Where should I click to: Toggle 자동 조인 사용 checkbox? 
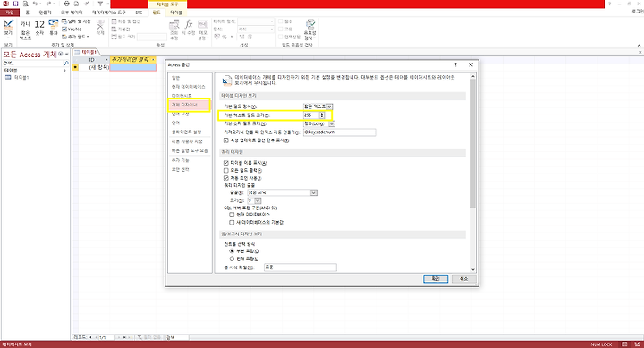(x=226, y=178)
